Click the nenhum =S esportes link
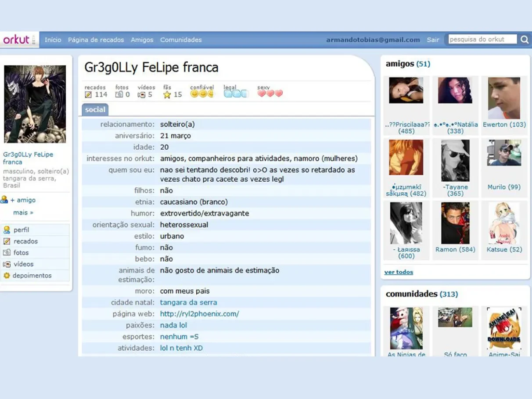Viewport: 532px width, 399px height. 179,337
